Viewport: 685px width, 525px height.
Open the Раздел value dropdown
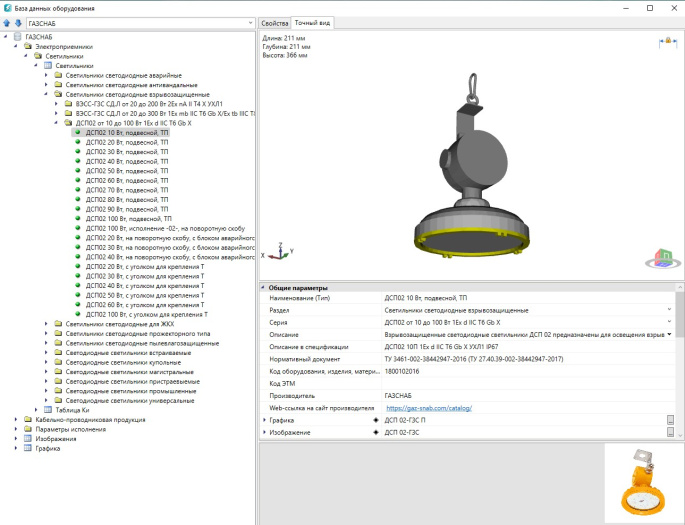pos(669,310)
